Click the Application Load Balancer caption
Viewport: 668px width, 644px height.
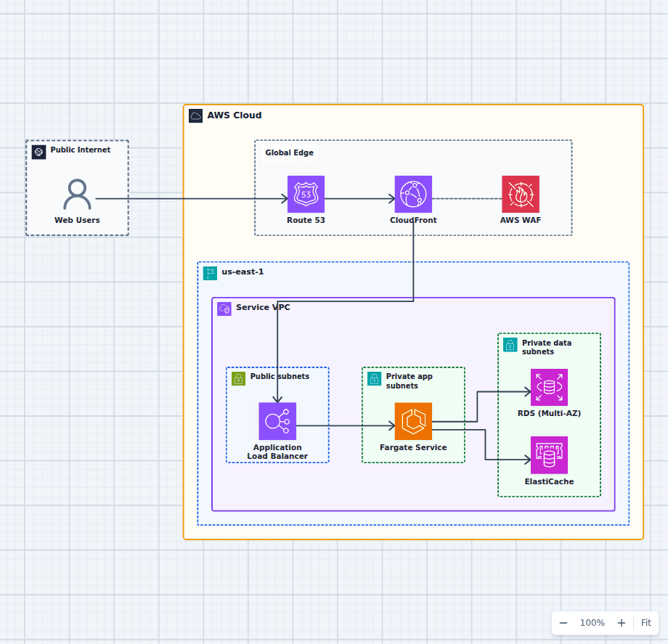tap(277, 452)
